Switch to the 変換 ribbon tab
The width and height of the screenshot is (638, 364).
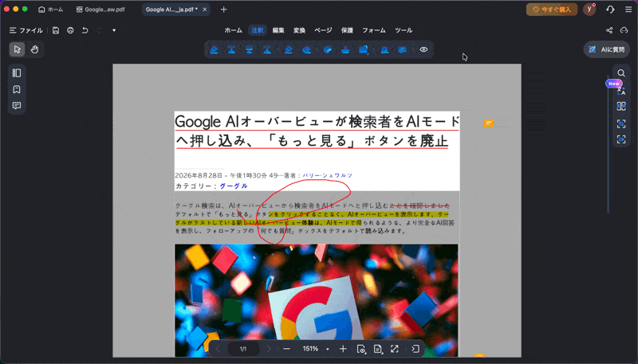click(x=300, y=30)
